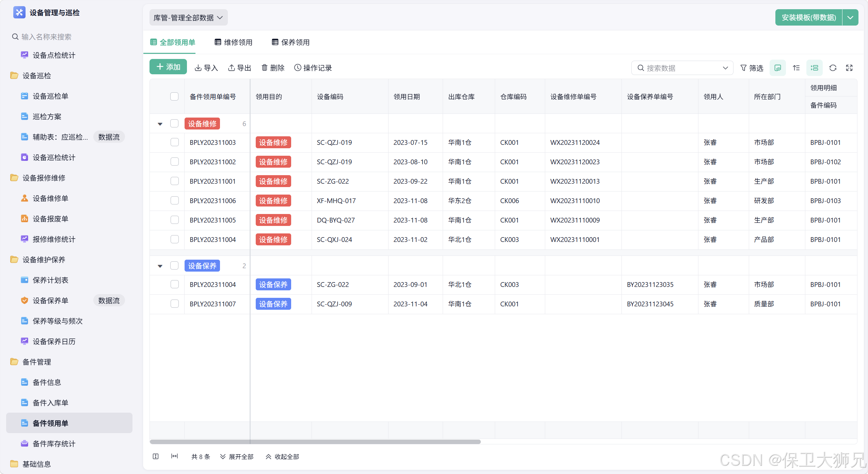Click the 备件管理 folder icon
Screen dimensions: 868x474
(x=14, y=362)
